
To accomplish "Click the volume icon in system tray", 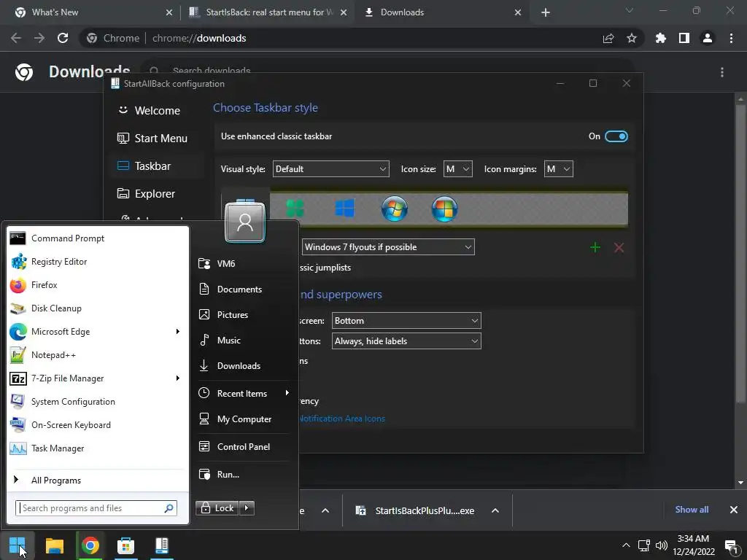I will (x=661, y=545).
